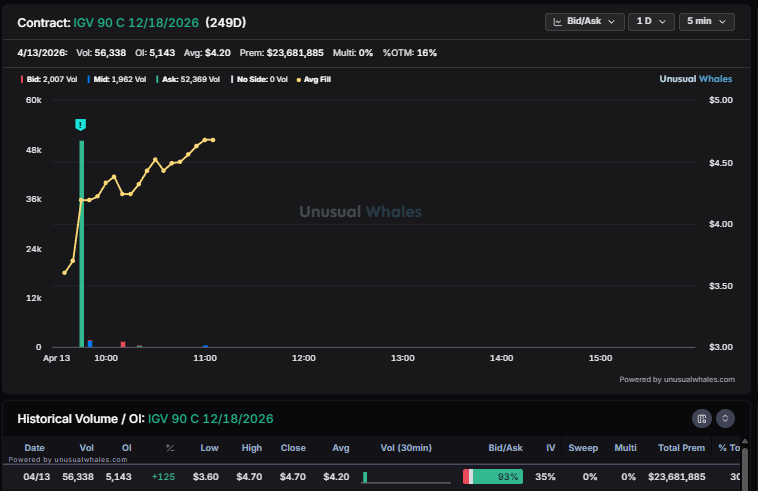Sort by the Date column header
The width and height of the screenshot is (758, 491).
[x=34, y=448]
